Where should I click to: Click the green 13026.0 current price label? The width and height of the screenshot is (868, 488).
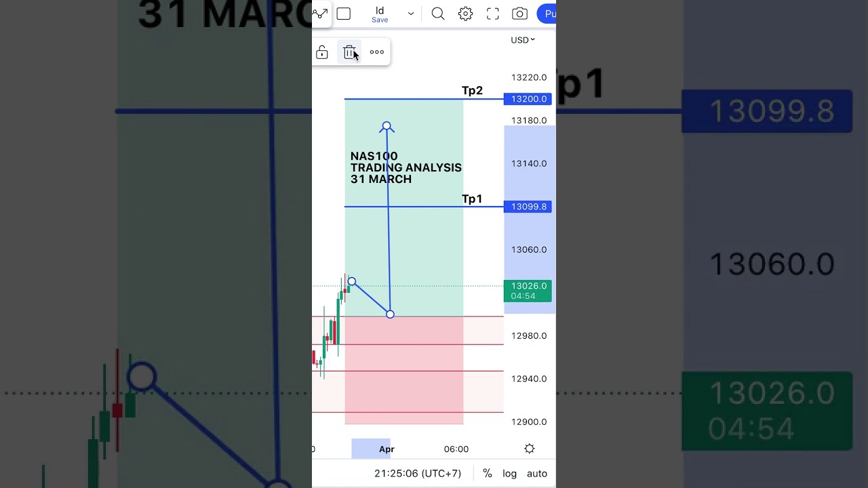click(528, 291)
